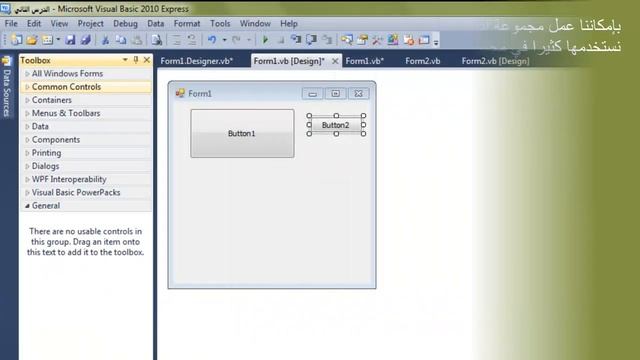Expand the Visual Basic PowerPacks group

tap(86, 192)
